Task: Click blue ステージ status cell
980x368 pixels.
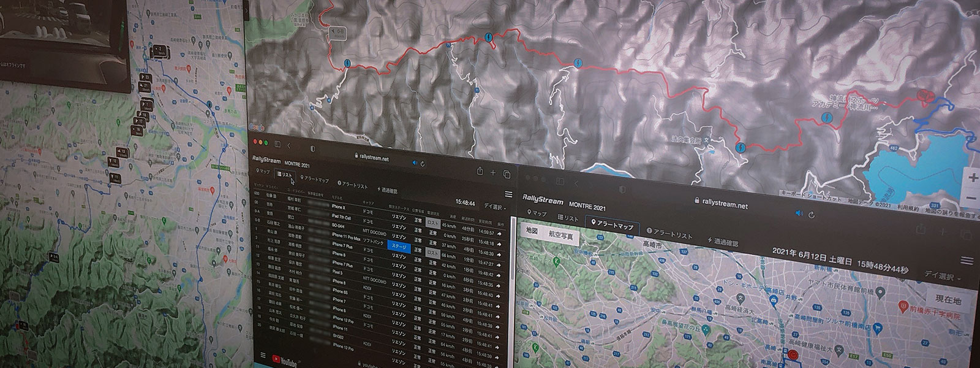Action: (399, 247)
